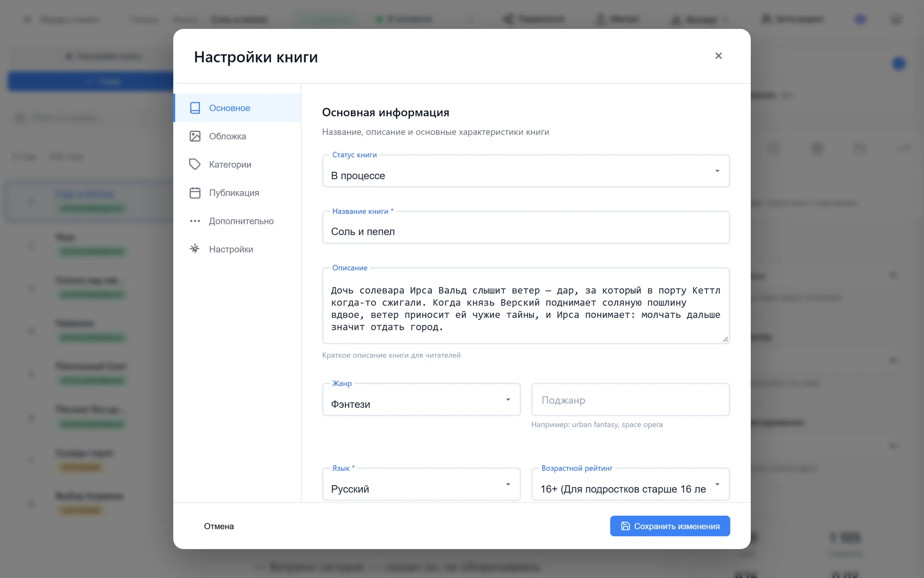Open the Статус книги dropdown
924x578 pixels.
(526, 171)
